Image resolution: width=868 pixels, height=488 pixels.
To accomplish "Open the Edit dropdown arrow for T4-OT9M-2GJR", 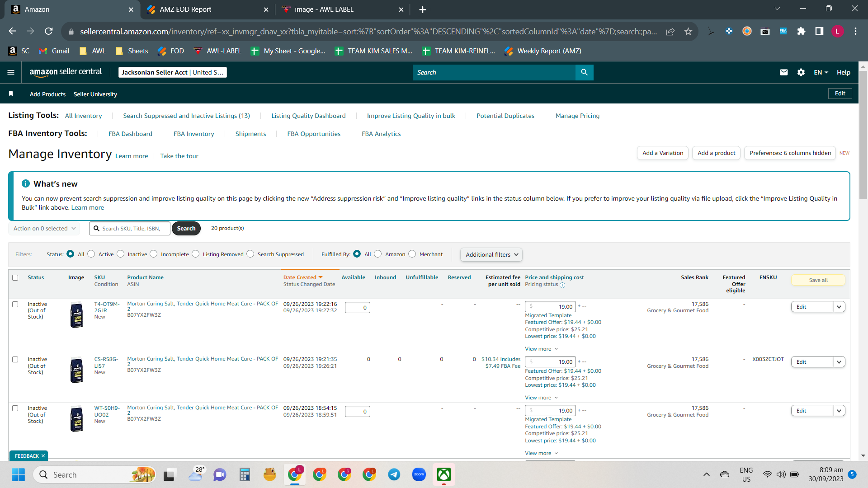I will click(x=840, y=307).
